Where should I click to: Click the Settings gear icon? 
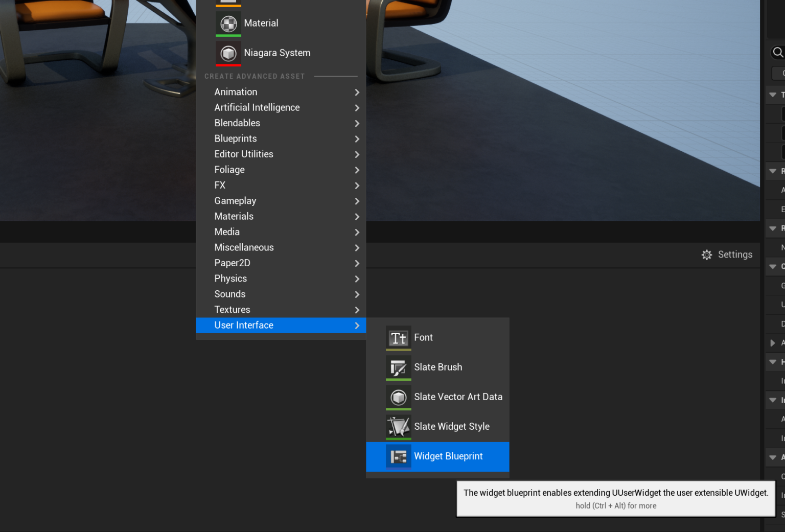(x=707, y=255)
